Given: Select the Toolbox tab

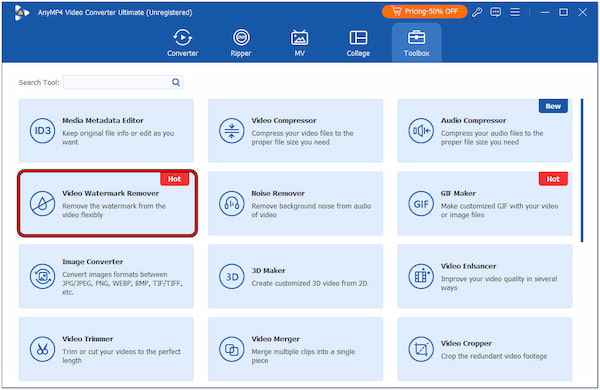Looking at the screenshot, I should pyautogui.click(x=416, y=43).
